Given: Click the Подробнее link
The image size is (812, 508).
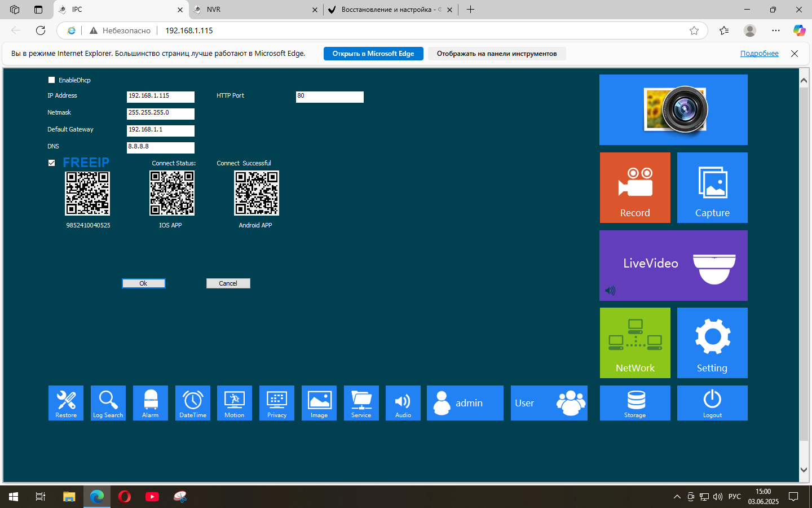Looking at the screenshot, I should (x=759, y=54).
